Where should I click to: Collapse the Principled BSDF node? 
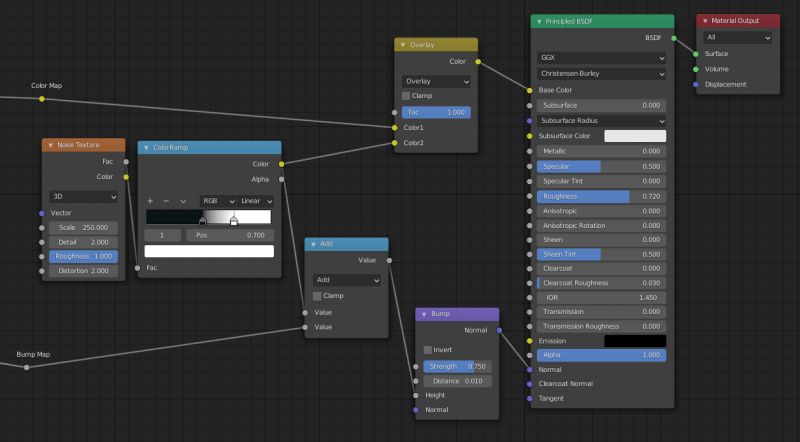[x=539, y=22]
